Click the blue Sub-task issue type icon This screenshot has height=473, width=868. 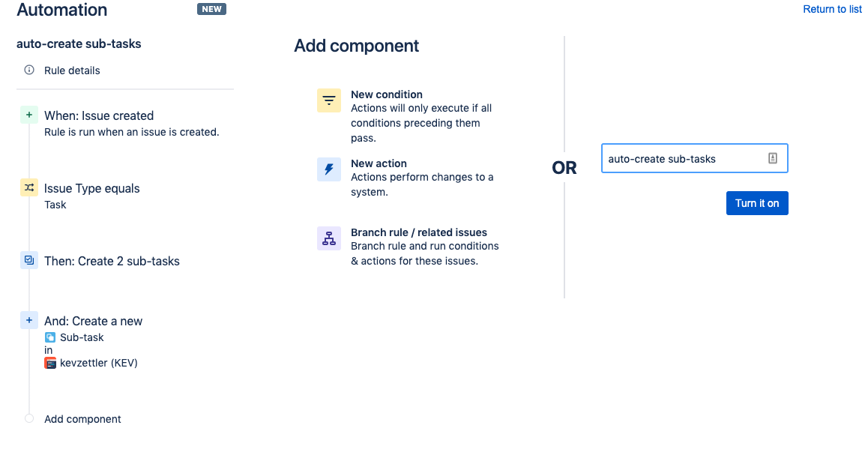[51, 337]
